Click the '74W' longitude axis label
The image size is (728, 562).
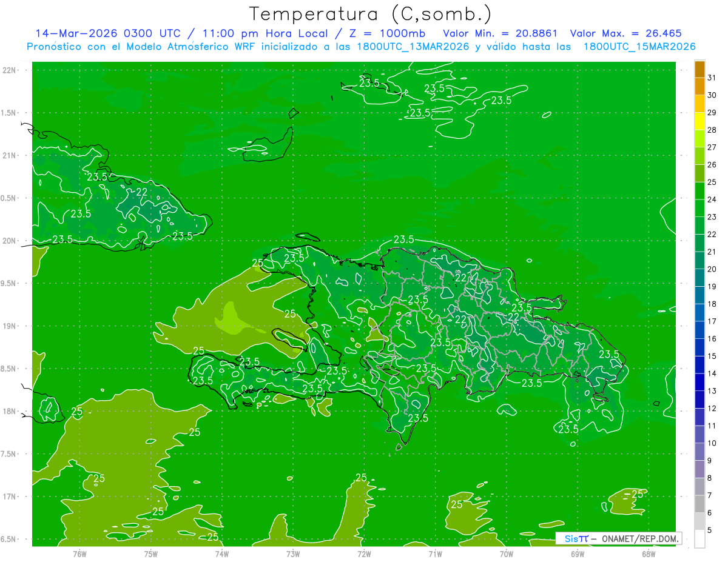pyautogui.click(x=222, y=554)
